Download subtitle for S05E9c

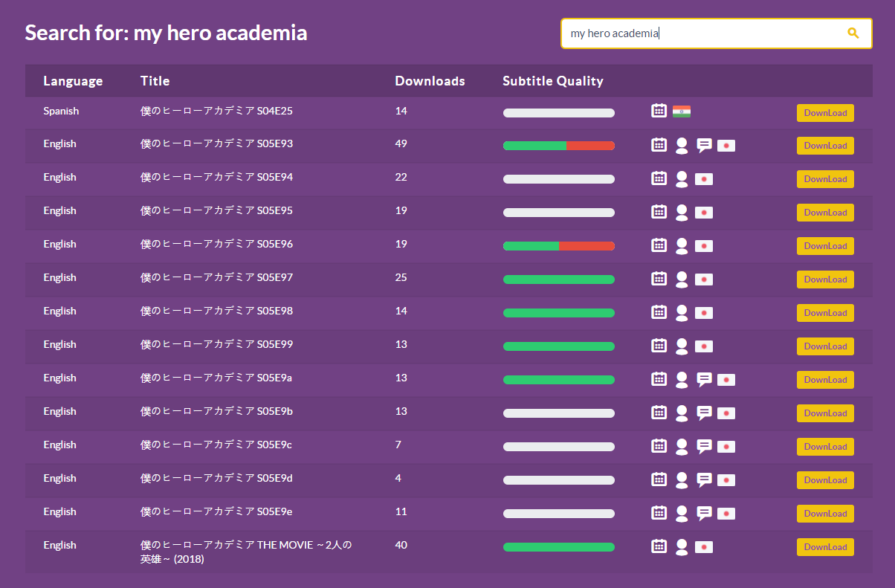(825, 447)
